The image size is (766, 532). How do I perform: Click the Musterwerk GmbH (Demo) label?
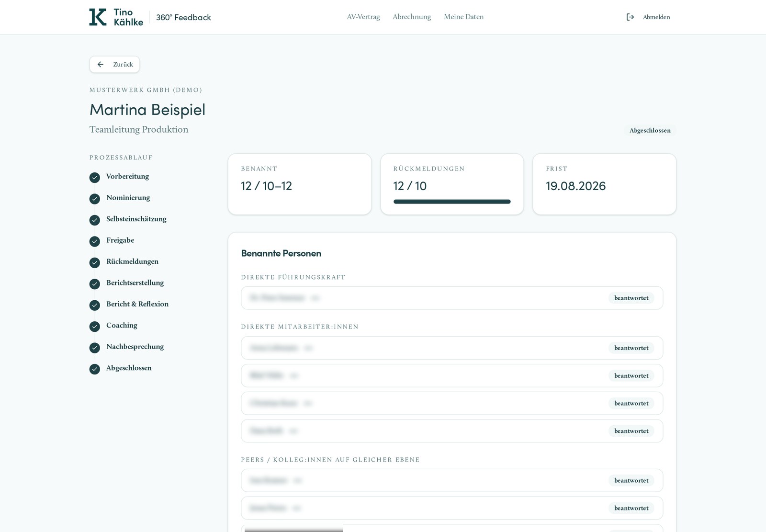coord(146,90)
